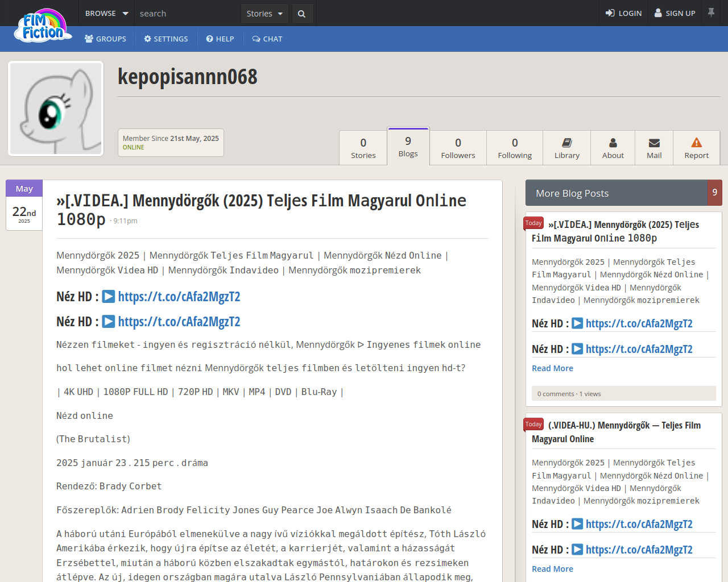728x582 pixels.
Task: Click the second play arrow emoji in the post
Action: (x=109, y=322)
